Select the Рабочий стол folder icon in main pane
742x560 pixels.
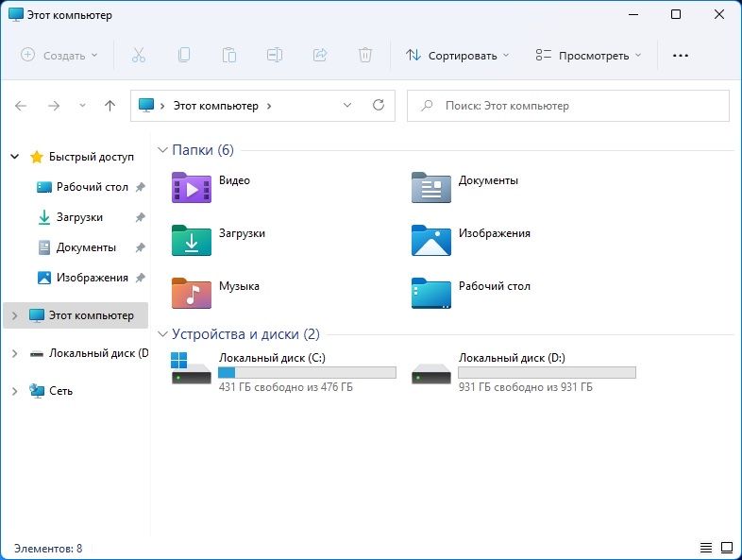[431, 294]
